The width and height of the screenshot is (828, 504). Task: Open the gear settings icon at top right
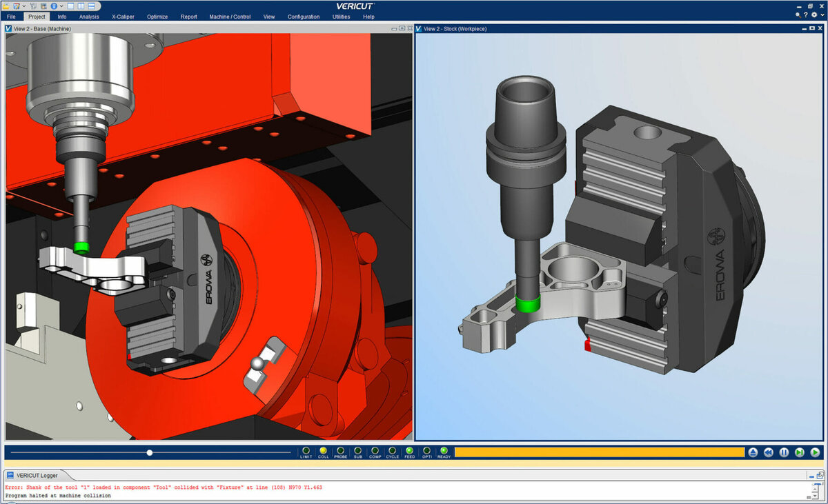[x=814, y=14]
